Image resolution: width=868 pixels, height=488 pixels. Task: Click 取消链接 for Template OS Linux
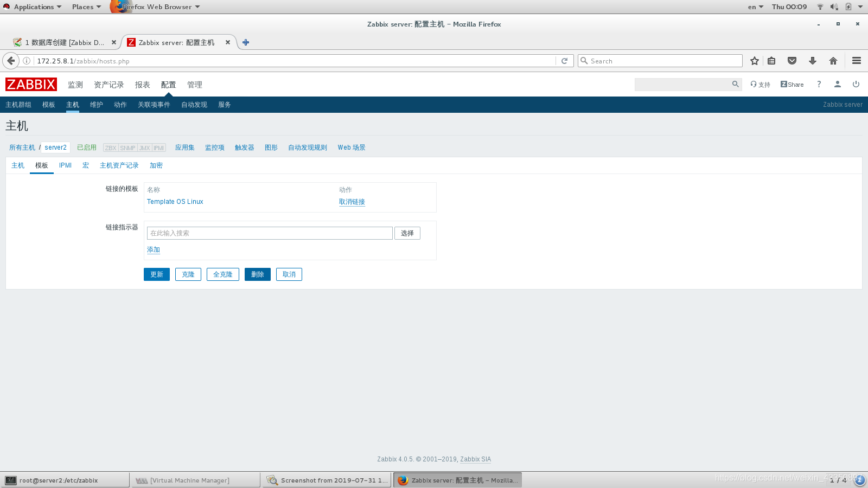(352, 202)
